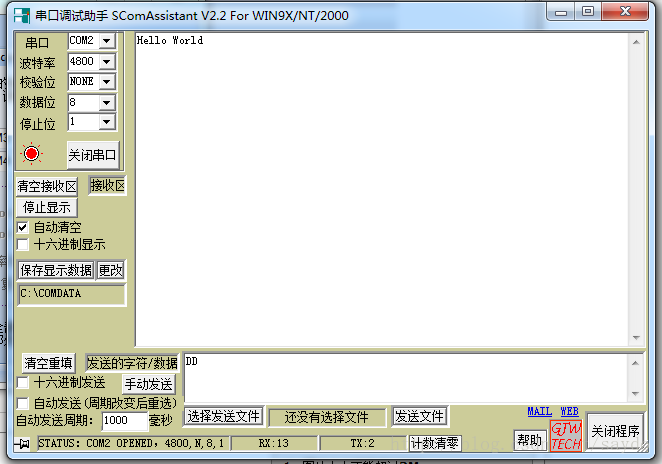Close the SComAssistant window

pos(625,11)
